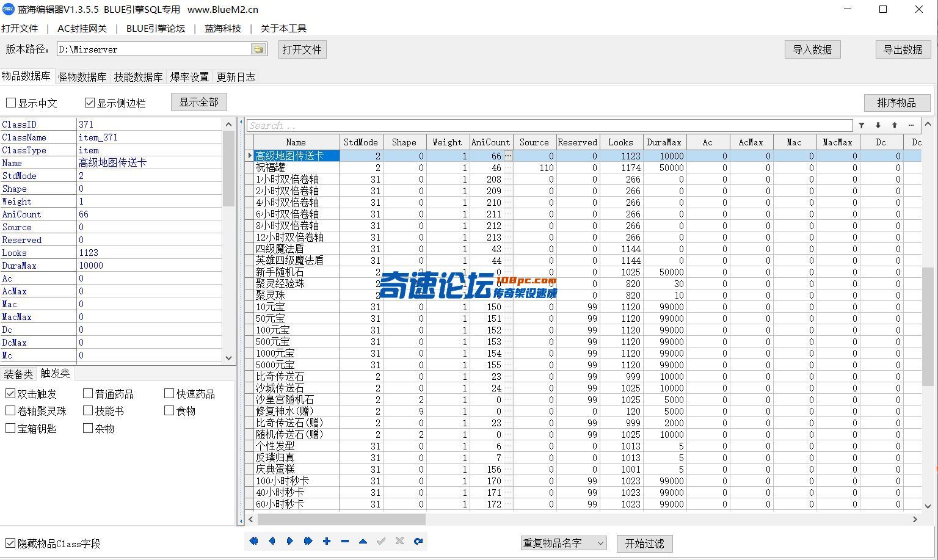
Task: Select the 四级魔法盾 row name cell
Action: pos(297,249)
